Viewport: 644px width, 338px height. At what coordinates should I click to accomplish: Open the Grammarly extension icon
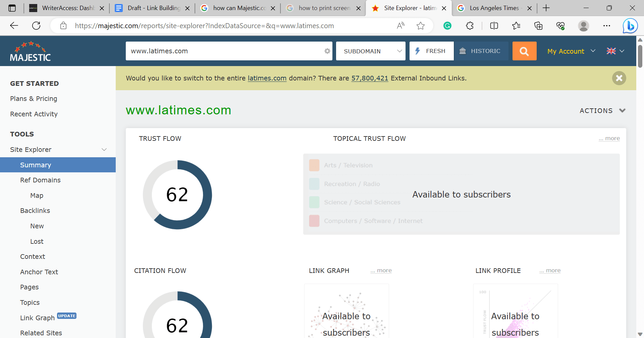tap(447, 25)
